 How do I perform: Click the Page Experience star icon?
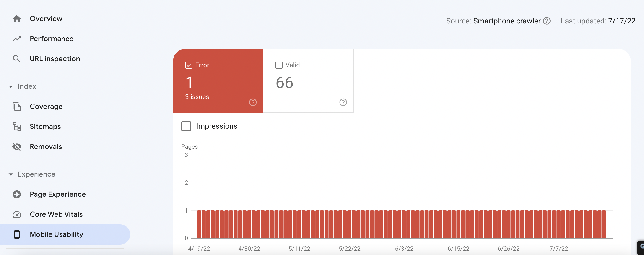point(17,194)
